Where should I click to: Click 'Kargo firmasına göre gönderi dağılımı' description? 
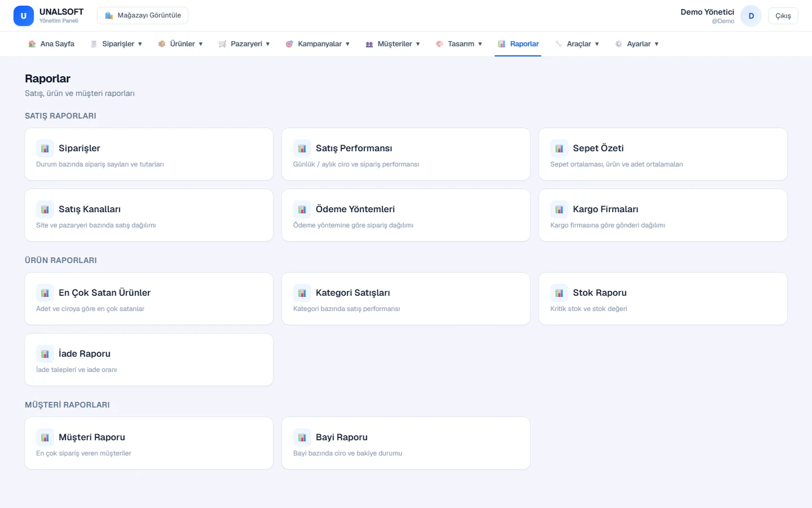[608, 225]
